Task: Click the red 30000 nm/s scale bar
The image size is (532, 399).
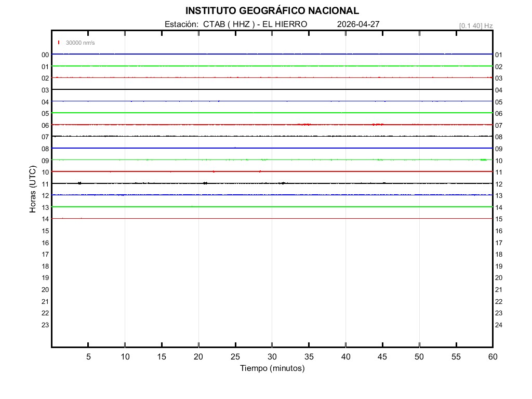Action: pos(59,43)
